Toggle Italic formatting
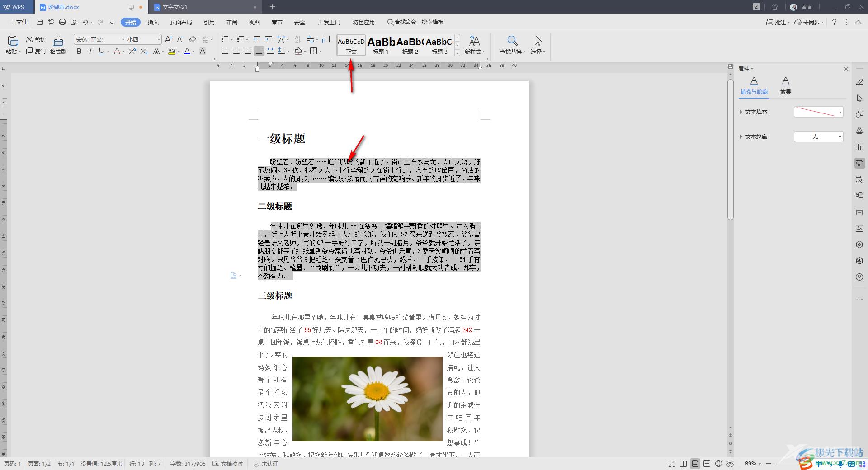The height and width of the screenshot is (470, 868). click(90, 51)
